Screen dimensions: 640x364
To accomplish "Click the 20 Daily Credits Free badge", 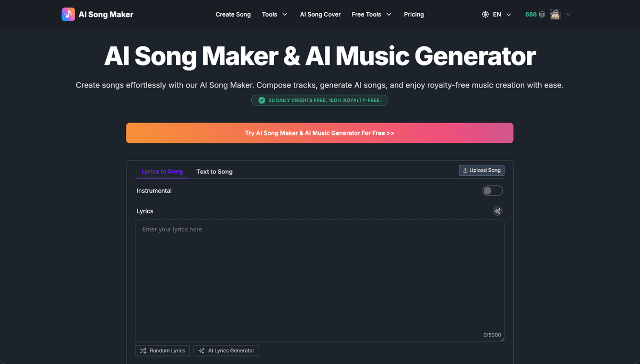I will (319, 100).
